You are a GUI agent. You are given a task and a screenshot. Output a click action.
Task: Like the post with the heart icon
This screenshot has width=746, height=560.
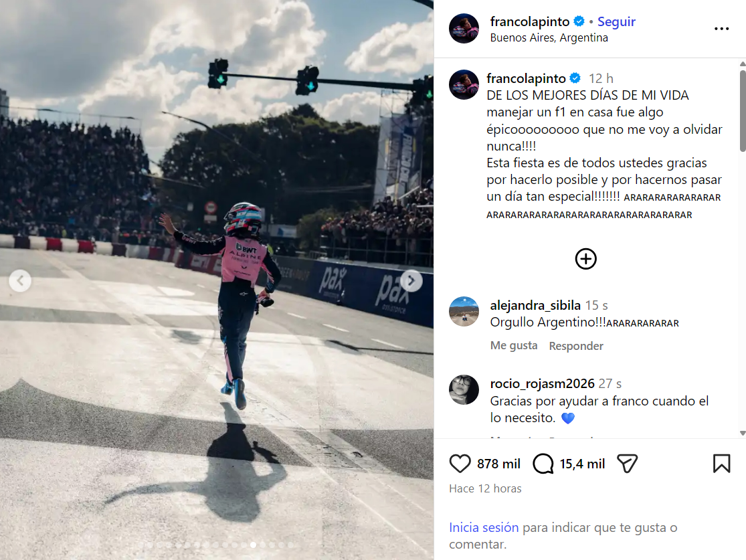tap(460, 464)
